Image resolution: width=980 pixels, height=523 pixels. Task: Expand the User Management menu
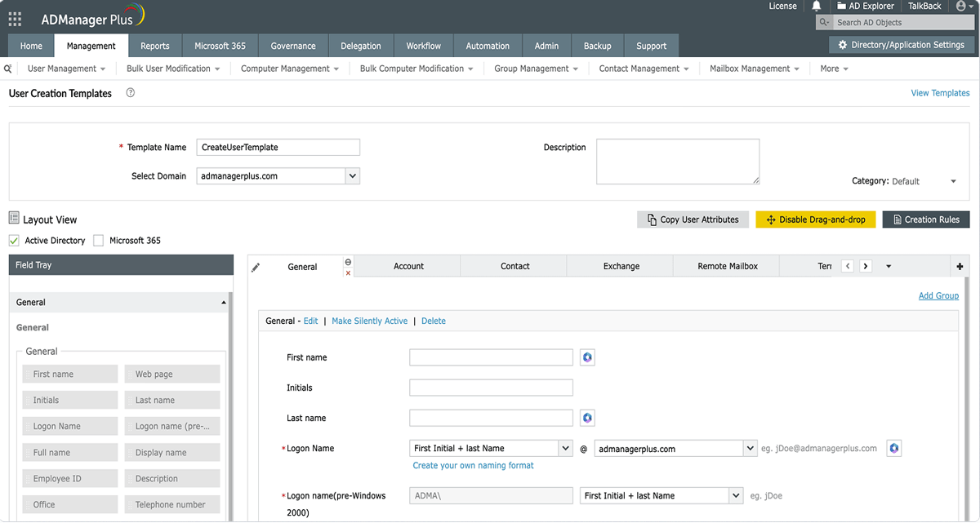(x=67, y=69)
